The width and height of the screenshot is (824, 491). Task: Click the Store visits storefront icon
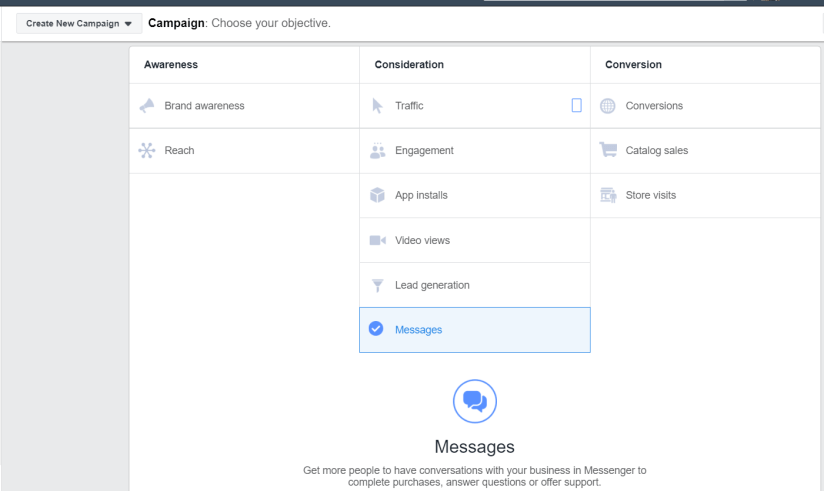[608, 196]
